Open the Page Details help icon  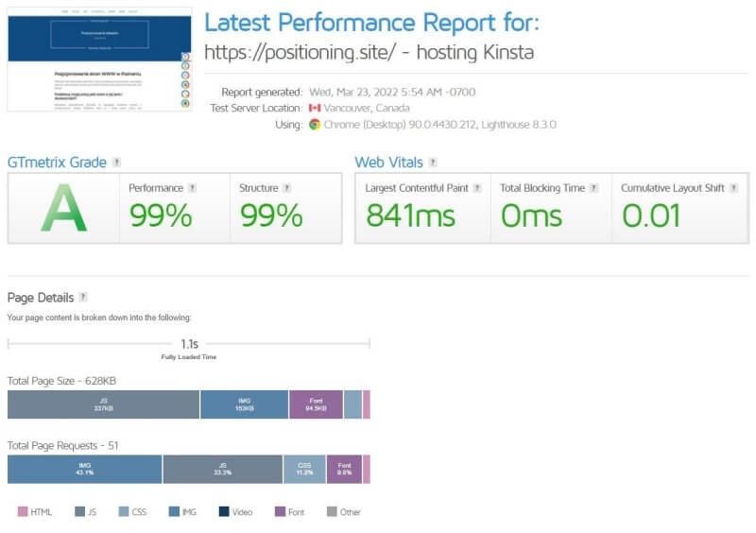click(83, 298)
